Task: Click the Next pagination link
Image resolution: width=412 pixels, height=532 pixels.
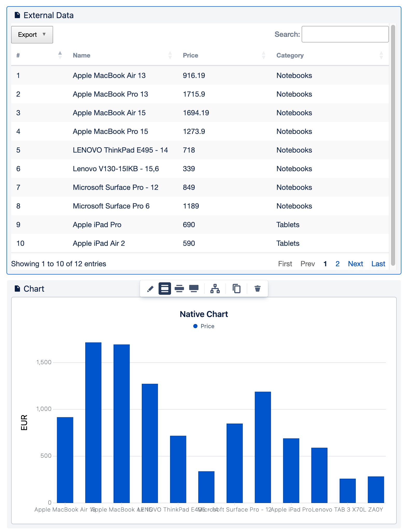Action: click(x=355, y=264)
